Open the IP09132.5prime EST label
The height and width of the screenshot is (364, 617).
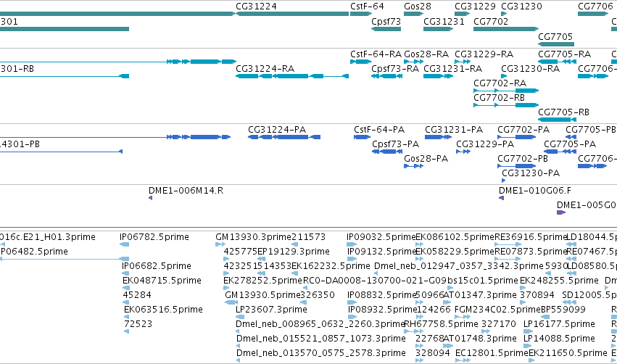(x=381, y=252)
